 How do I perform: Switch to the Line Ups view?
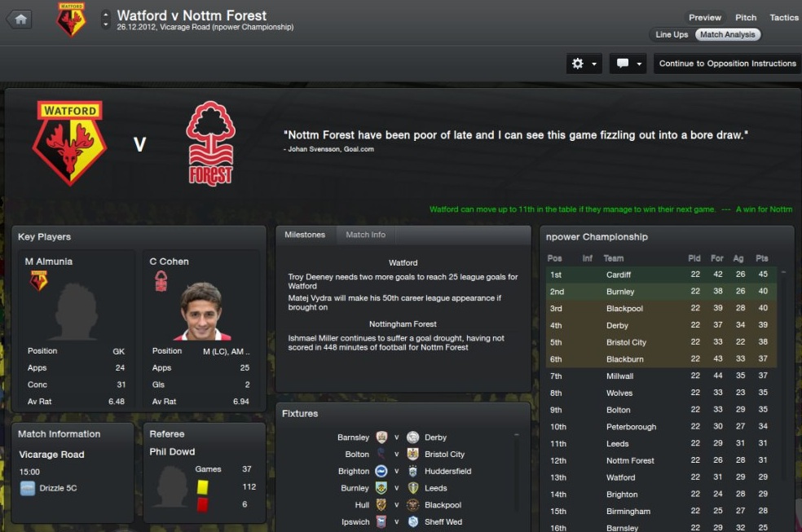672,35
